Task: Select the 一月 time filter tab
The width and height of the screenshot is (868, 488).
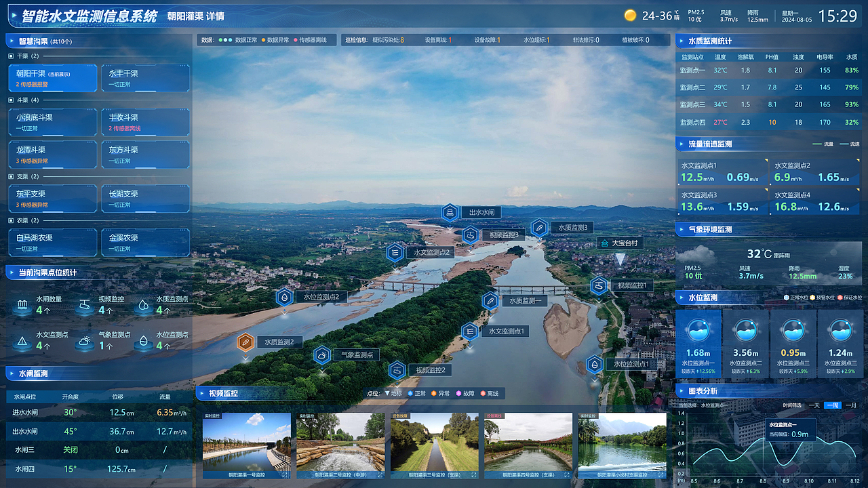Action: pos(851,405)
